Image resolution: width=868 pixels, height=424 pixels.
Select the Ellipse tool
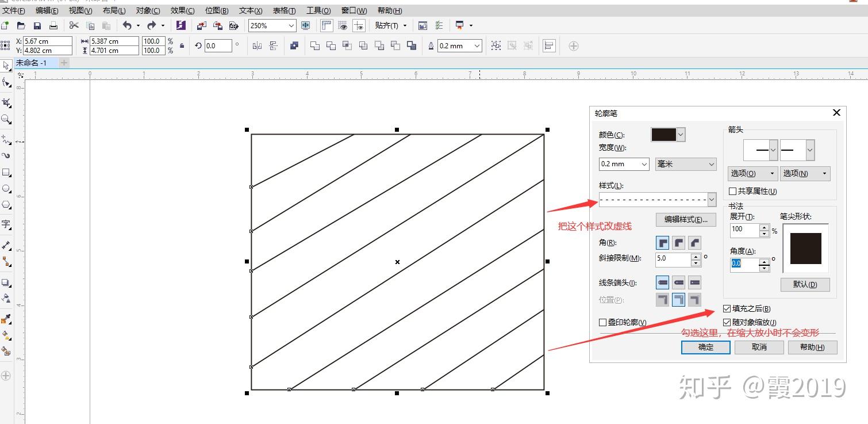pyautogui.click(x=6, y=188)
